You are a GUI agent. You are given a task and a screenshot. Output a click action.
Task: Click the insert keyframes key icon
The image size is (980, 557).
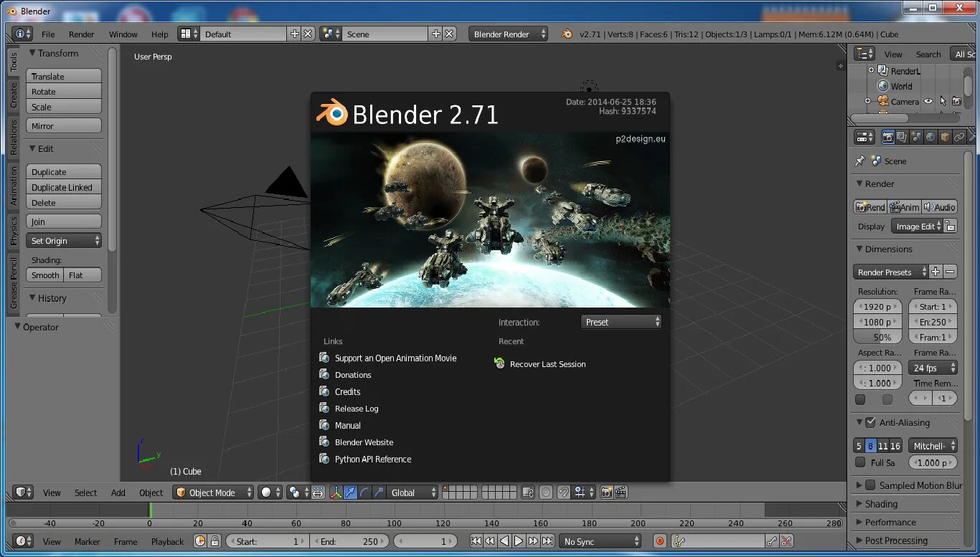click(x=773, y=541)
